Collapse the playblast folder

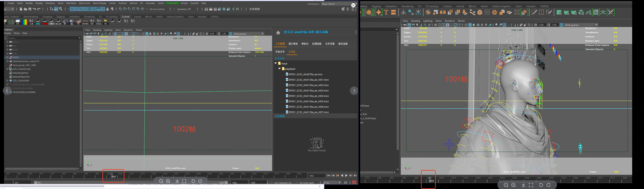point(279,69)
